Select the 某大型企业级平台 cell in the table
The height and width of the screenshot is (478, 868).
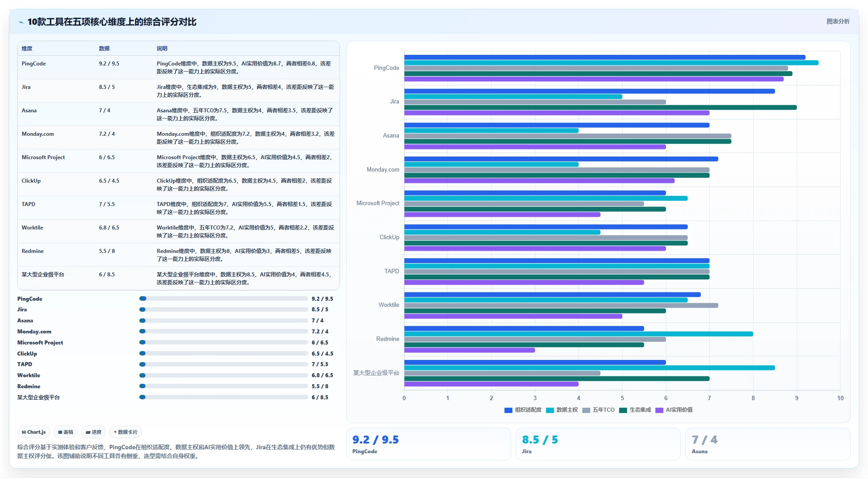[x=43, y=275]
